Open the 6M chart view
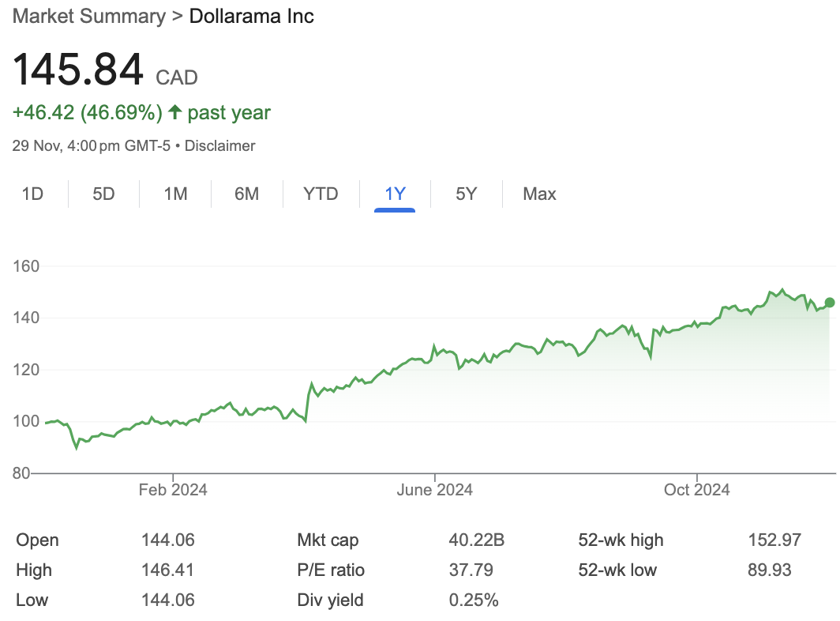This screenshot has height=621, width=840. 246,194
